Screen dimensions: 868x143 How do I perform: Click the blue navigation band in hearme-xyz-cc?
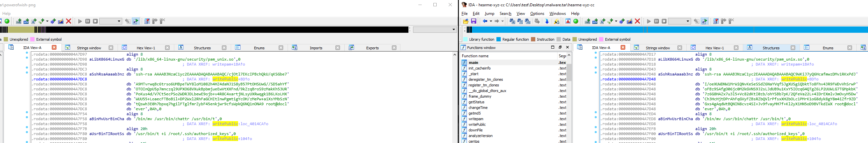coord(667,30)
